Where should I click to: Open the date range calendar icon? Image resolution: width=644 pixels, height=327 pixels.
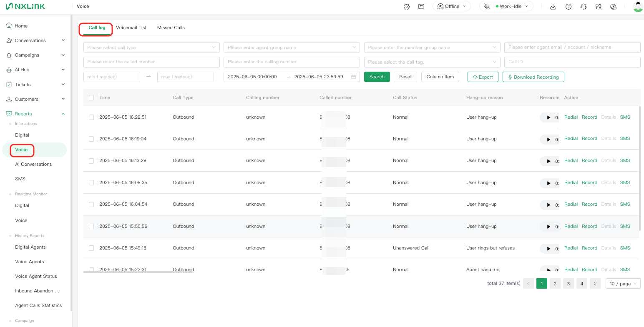354,77
